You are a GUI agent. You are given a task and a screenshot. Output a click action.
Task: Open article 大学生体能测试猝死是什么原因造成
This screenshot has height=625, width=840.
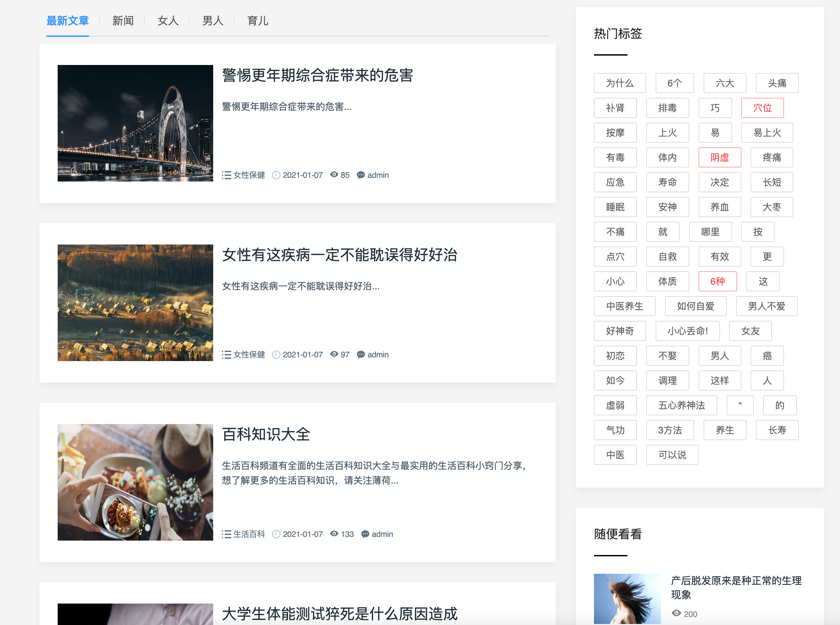point(340,614)
